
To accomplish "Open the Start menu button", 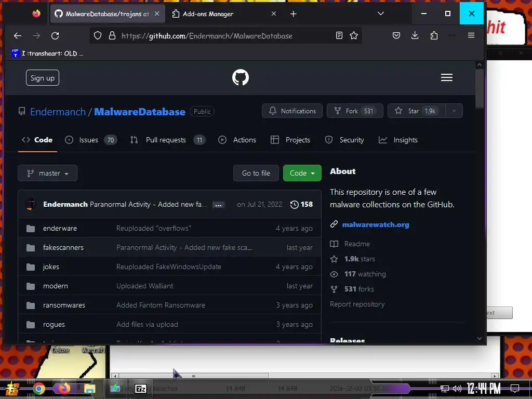I will coord(12,389).
